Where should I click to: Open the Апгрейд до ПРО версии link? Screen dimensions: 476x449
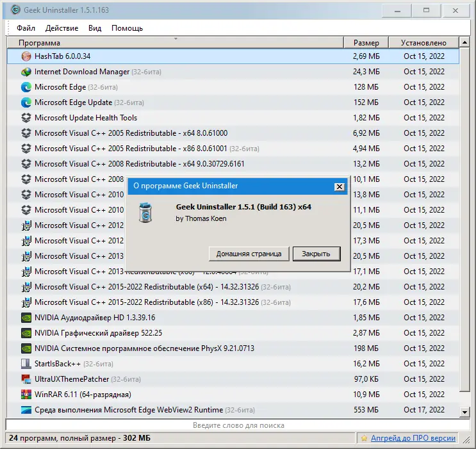point(413,438)
